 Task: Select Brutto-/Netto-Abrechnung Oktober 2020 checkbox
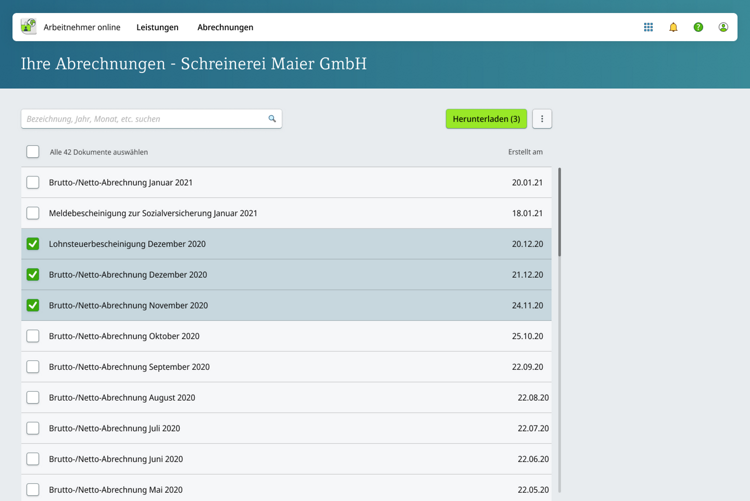coord(33,336)
